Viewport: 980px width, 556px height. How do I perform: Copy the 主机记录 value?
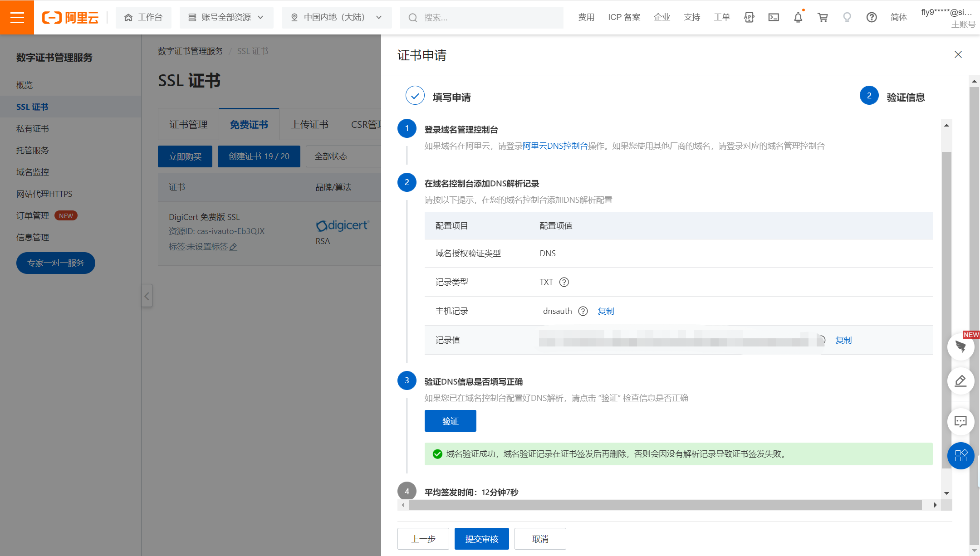pos(606,311)
